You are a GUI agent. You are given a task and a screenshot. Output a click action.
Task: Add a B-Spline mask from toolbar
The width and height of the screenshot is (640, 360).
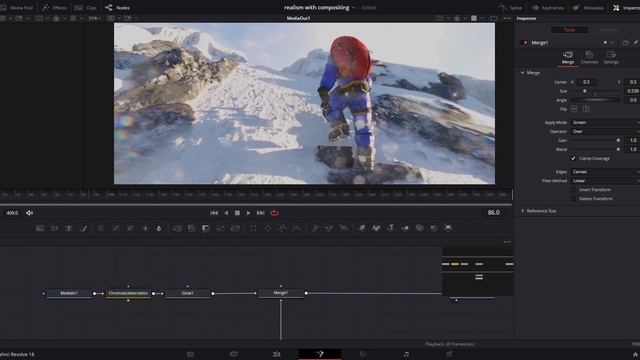[297, 228]
